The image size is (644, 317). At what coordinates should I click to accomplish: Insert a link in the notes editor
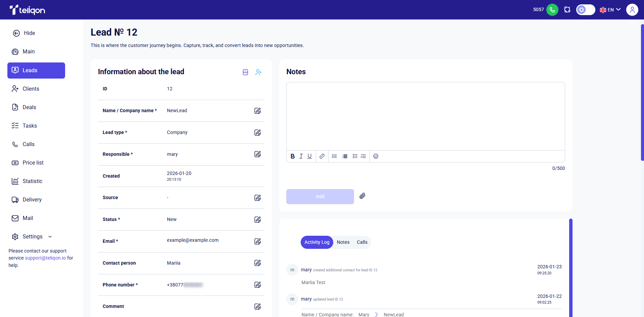pyautogui.click(x=322, y=156)
